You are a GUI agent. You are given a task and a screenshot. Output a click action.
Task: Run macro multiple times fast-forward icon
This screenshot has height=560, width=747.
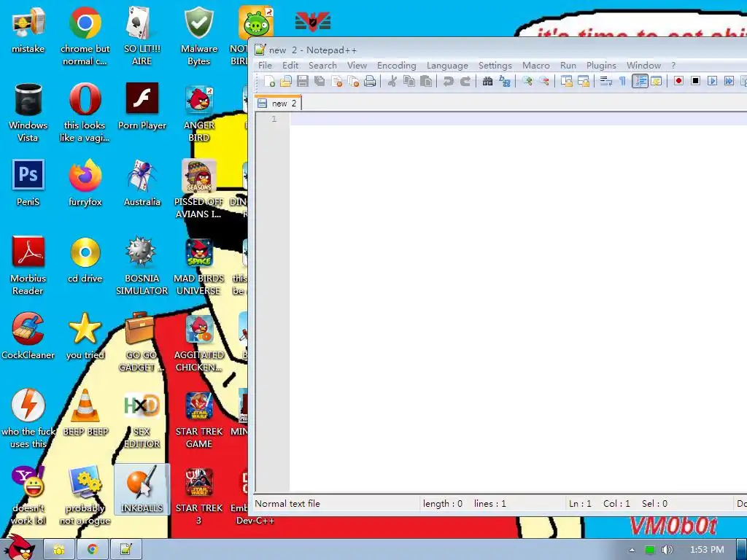[x=729, y=81]
